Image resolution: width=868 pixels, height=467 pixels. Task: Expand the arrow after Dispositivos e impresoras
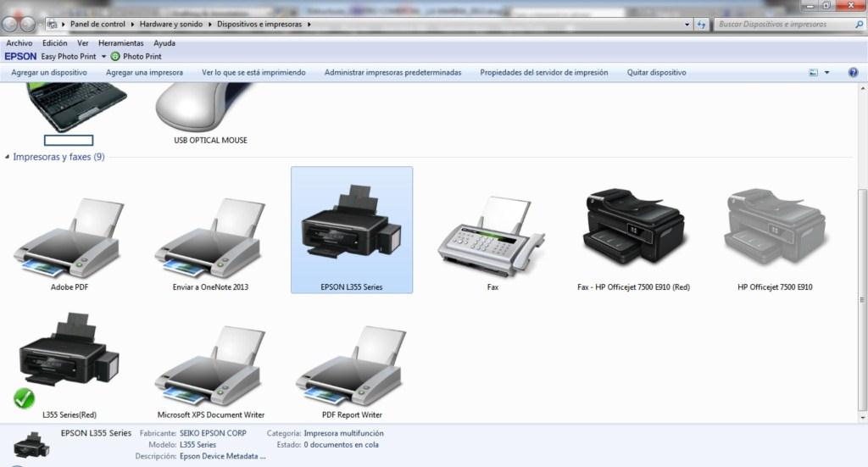coord(309,25)
